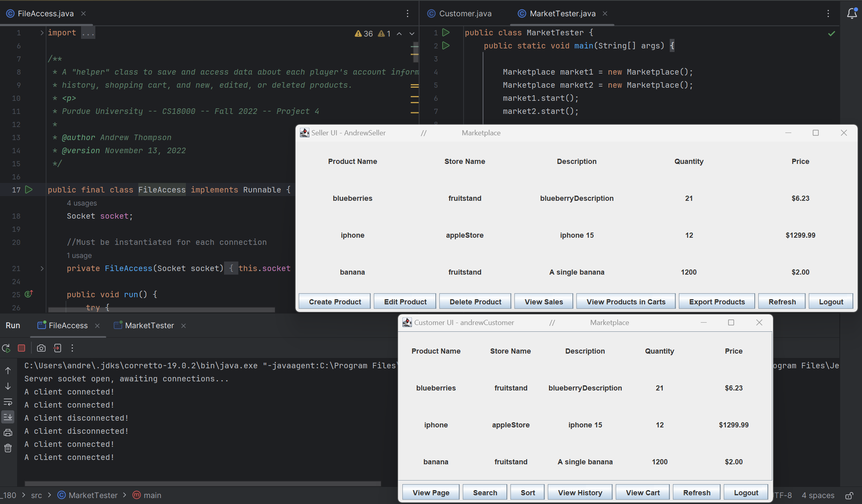
Task: Expand the collapsed import statements
Action: pyautogui.click(x=42, y=33)
